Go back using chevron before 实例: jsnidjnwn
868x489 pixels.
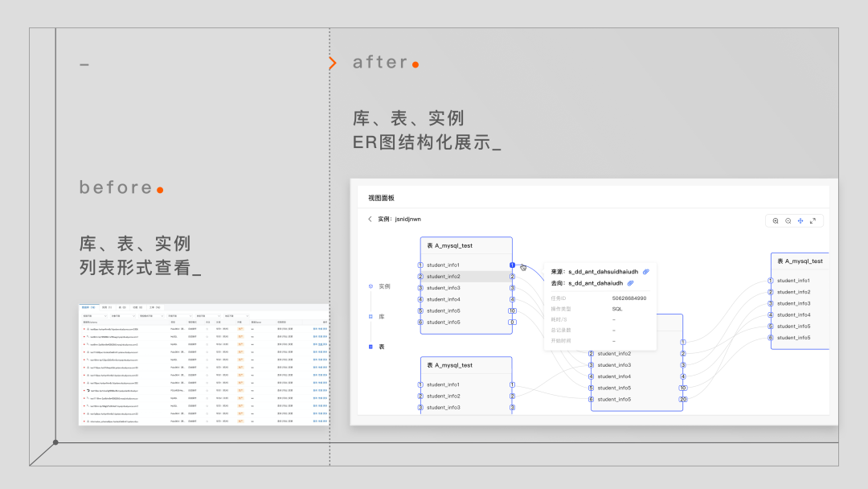[x=370, y=220]
